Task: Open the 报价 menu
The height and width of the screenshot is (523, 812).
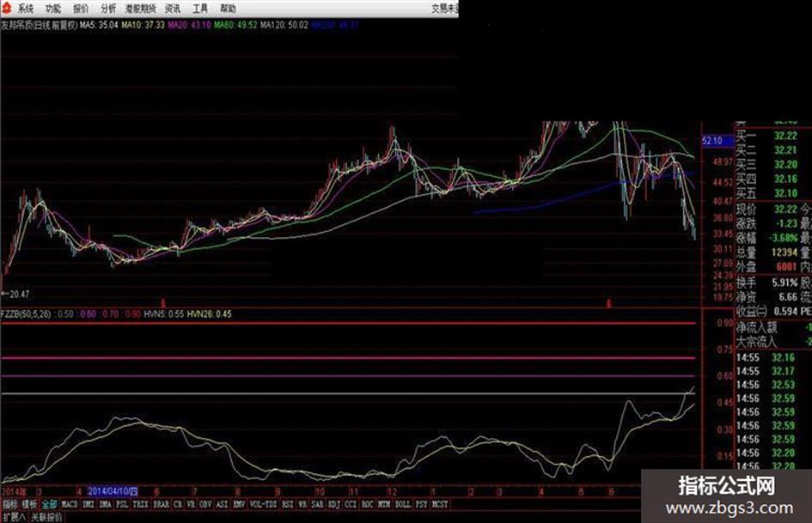Action: 80,9
